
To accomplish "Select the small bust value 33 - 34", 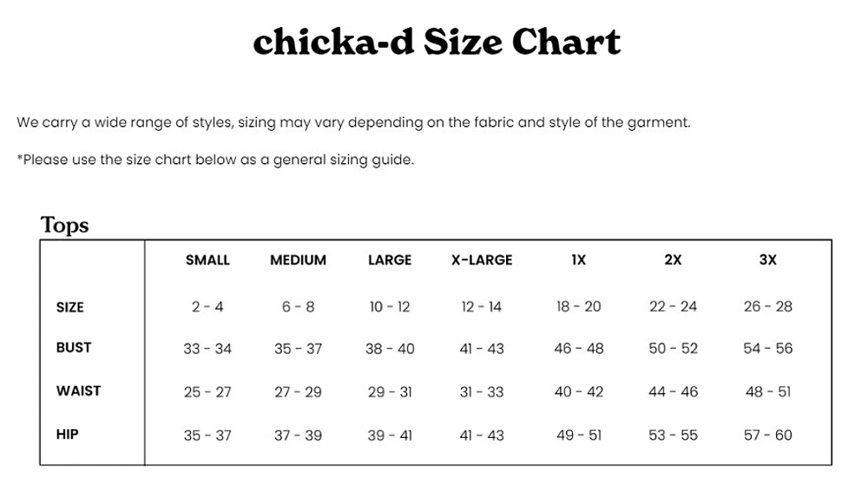I will 207,349.
